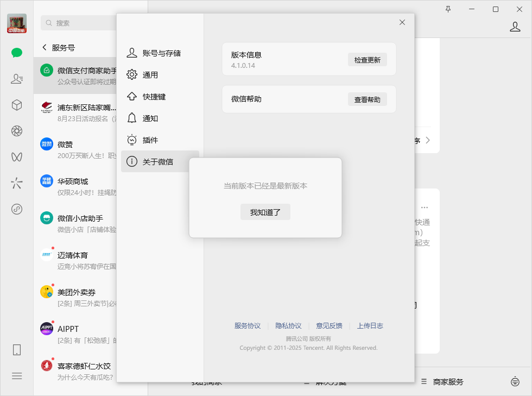Click the AIPPT avatar icon
The image size is (532, 396).
tap(47, 329)
